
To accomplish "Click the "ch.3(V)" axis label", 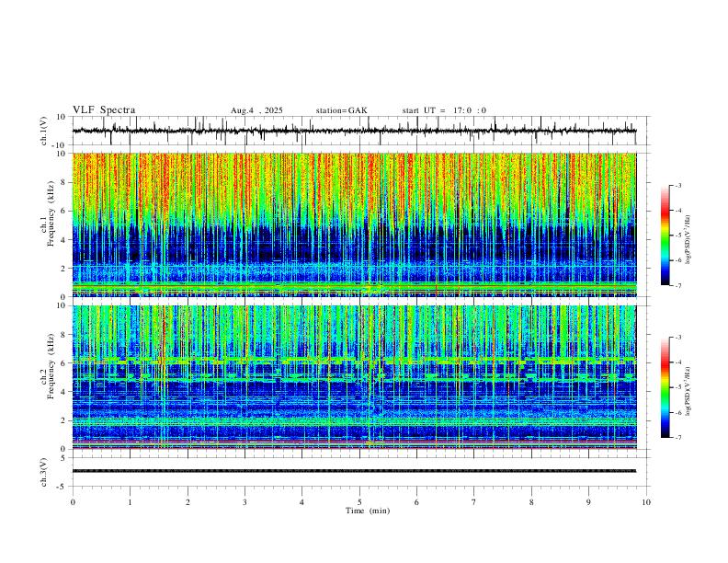I will (x=44, y=472).
